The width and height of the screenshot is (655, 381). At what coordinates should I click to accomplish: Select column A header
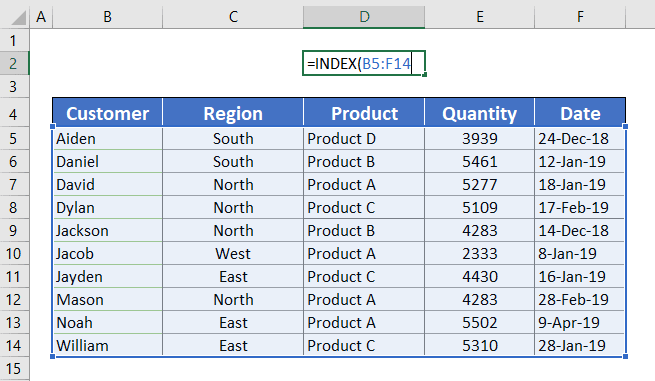[41, 17]
